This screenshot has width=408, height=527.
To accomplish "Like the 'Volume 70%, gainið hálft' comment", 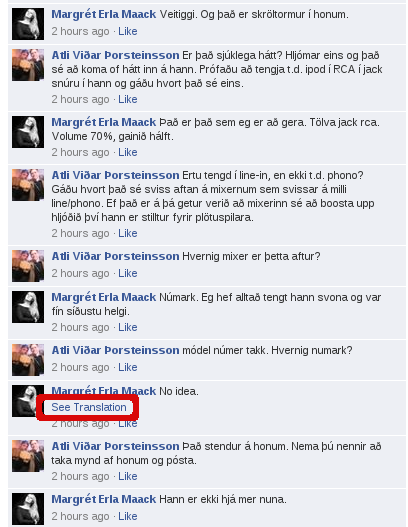I will coord(128,153).
